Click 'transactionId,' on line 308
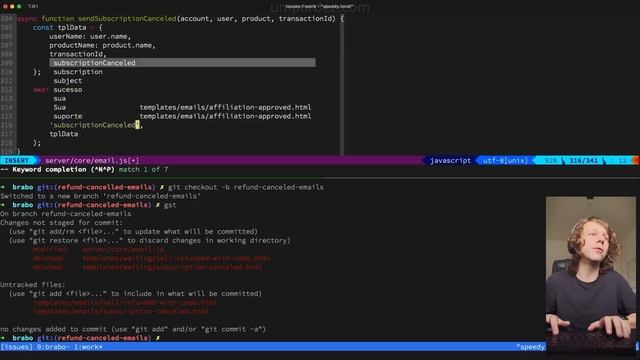Viewport: 640px width, 360px height. pyautogui.click(x=78, y=54)
